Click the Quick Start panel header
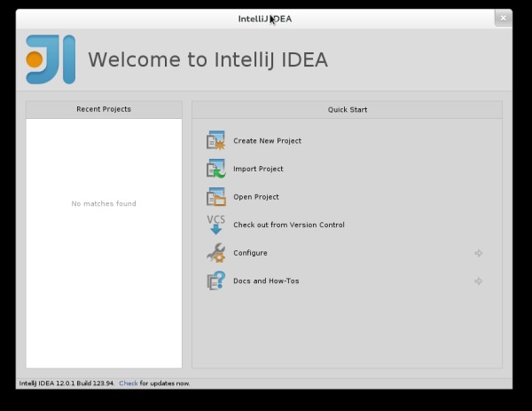The image size is (532, 411). (347, 109)
